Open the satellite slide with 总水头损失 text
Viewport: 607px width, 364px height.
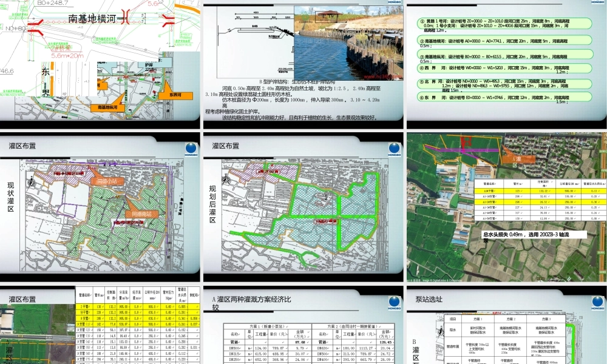tap(507, 207)
